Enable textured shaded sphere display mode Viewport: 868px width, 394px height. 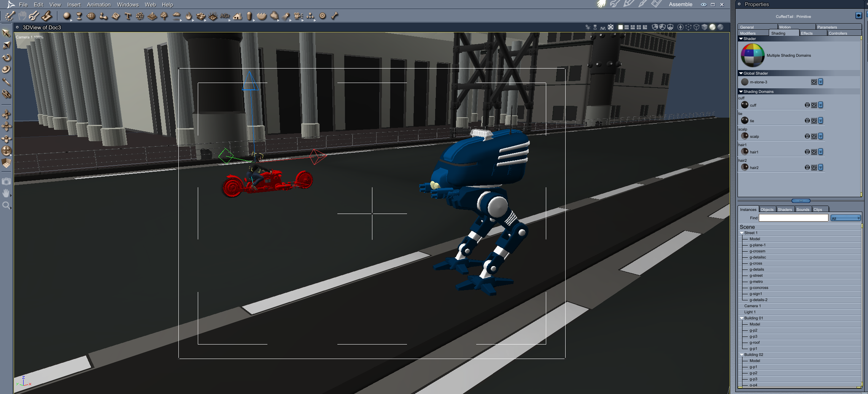point(712,27)
